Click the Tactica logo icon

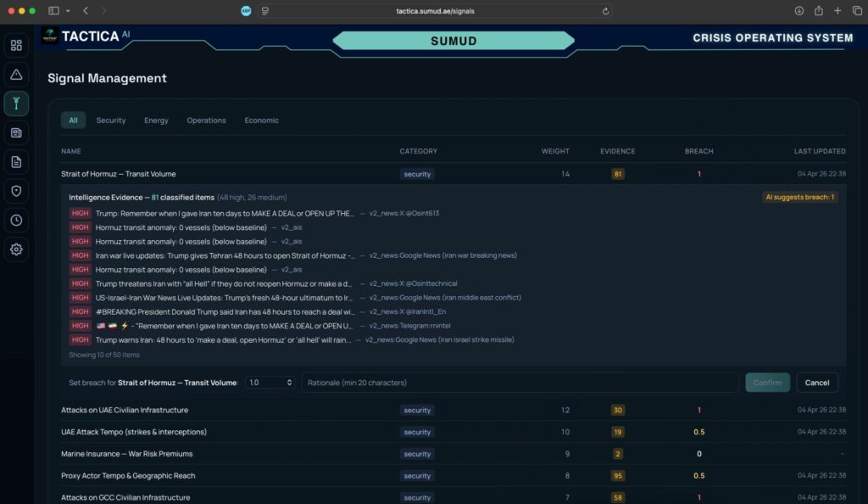click(x=50, y=36)
